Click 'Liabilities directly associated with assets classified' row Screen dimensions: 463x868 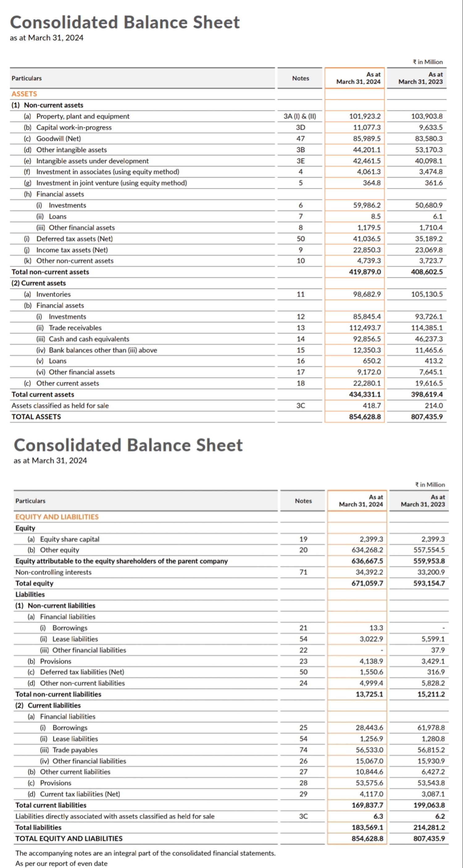point(115,816)
